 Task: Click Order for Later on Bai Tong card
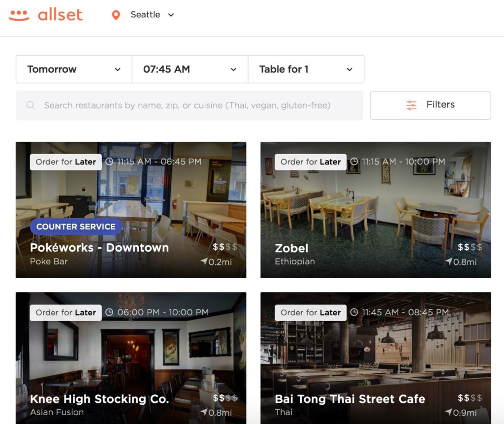tap(311, 313)
